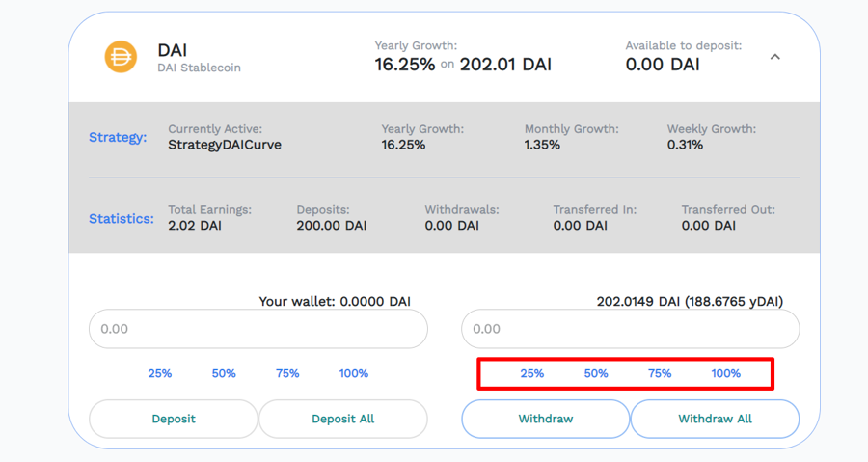868x462 pixels.
Task: Click the orange DAI coin icon
Action: coord(121,57)
